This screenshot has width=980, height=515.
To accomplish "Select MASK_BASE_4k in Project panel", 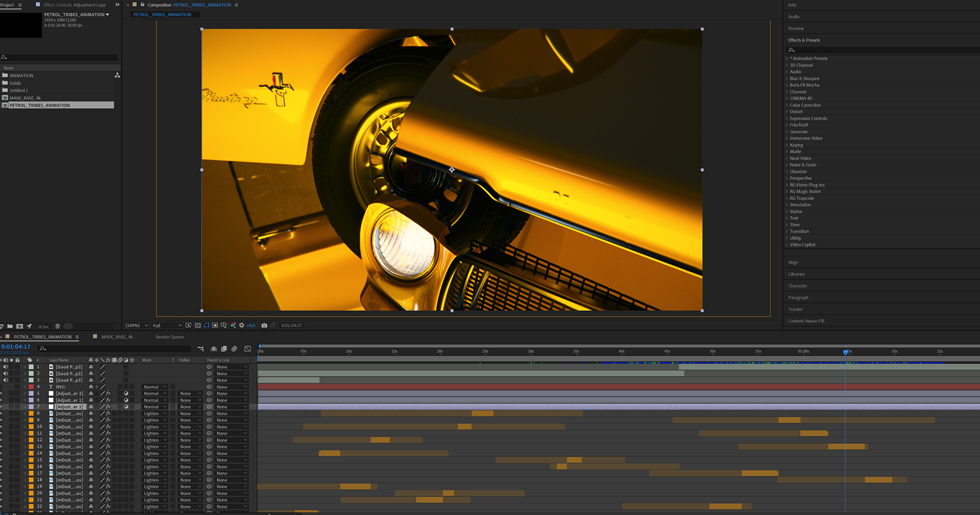I will click(x=25, y=98).
